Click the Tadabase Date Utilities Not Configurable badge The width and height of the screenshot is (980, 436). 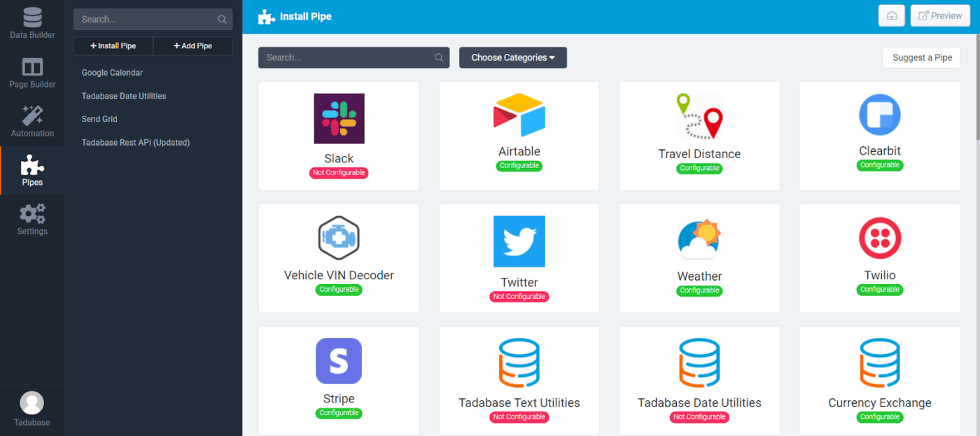[x=699, y=417]
